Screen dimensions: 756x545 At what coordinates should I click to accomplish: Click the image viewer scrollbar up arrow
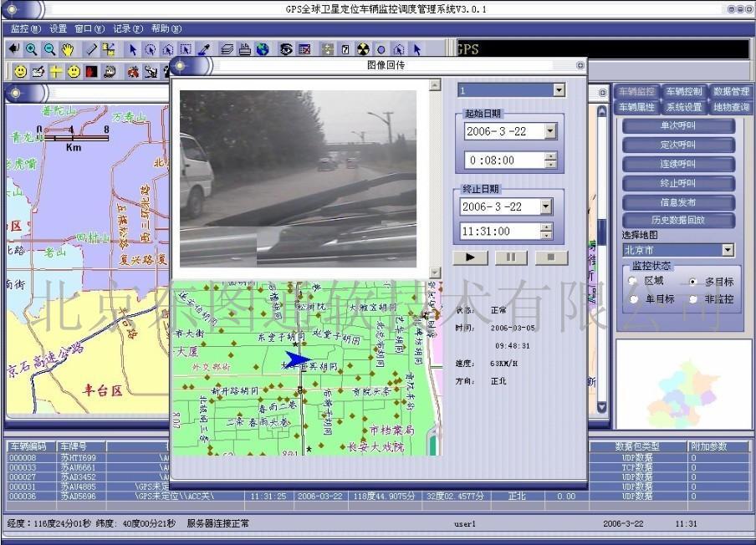pos(434,85)
